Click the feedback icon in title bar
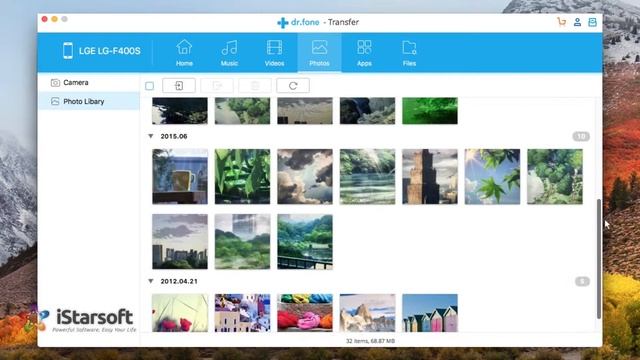This screenshot has width=640, height=360. coord(592,22)
